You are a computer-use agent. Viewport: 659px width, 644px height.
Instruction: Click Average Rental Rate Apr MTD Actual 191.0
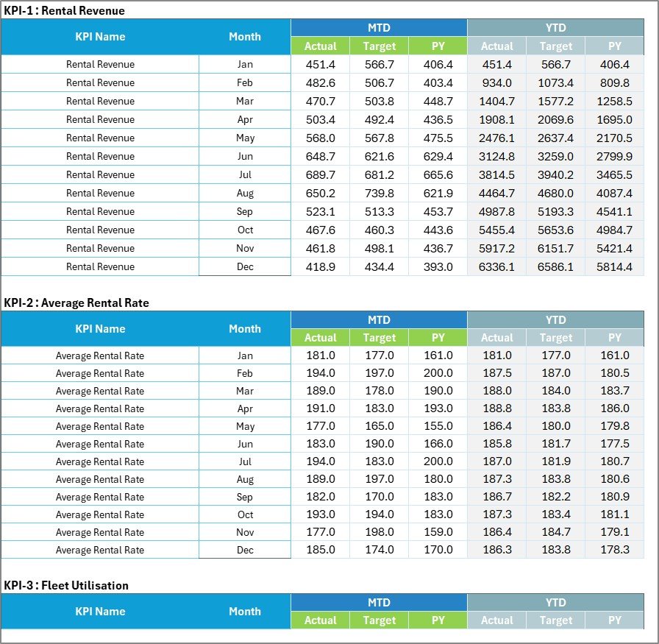pos(320,408)
